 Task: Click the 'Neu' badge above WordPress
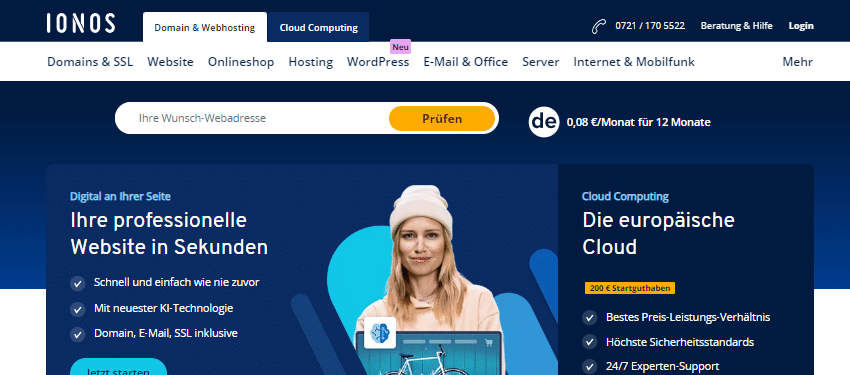(x=401, y=47)
